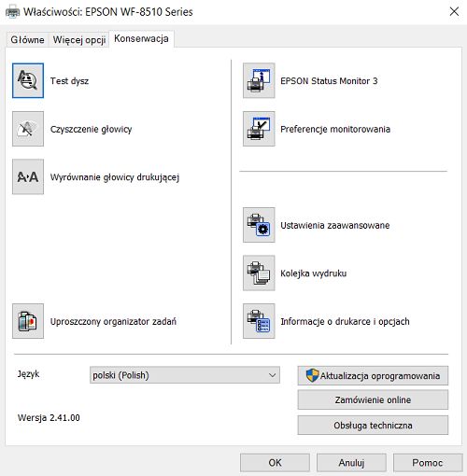Open Informacje o drukarce i opcjach icon
This screenshot has height=476, width=467.
[259, 321]
